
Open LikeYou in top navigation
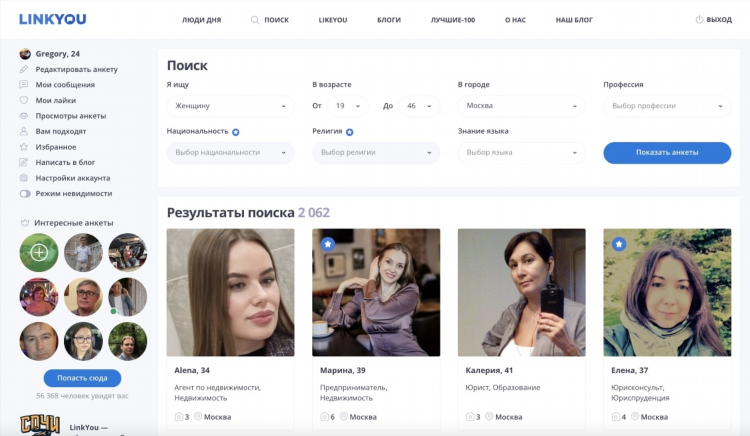point(333,20)
